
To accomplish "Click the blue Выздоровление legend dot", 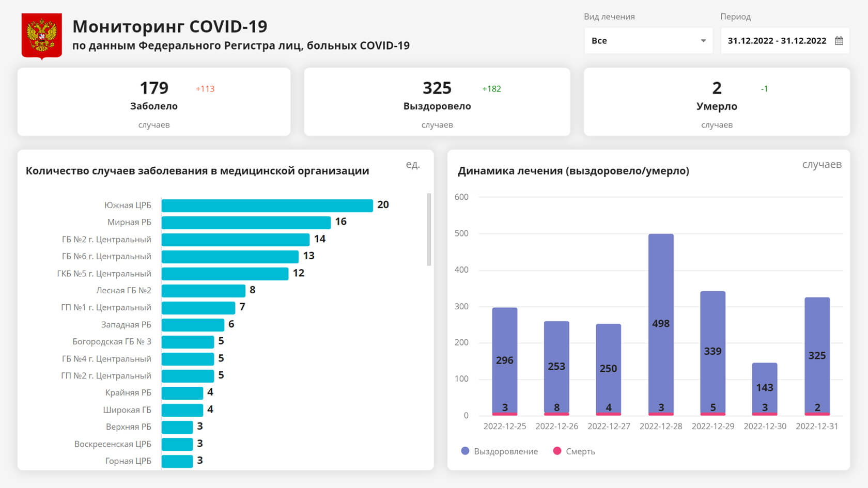I will click(465, 451).
